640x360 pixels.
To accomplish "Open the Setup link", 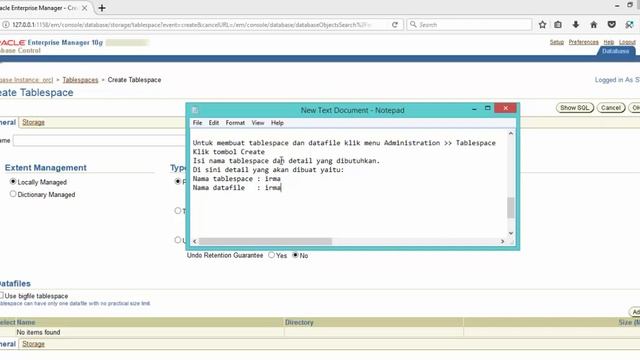I will point(556,42).
